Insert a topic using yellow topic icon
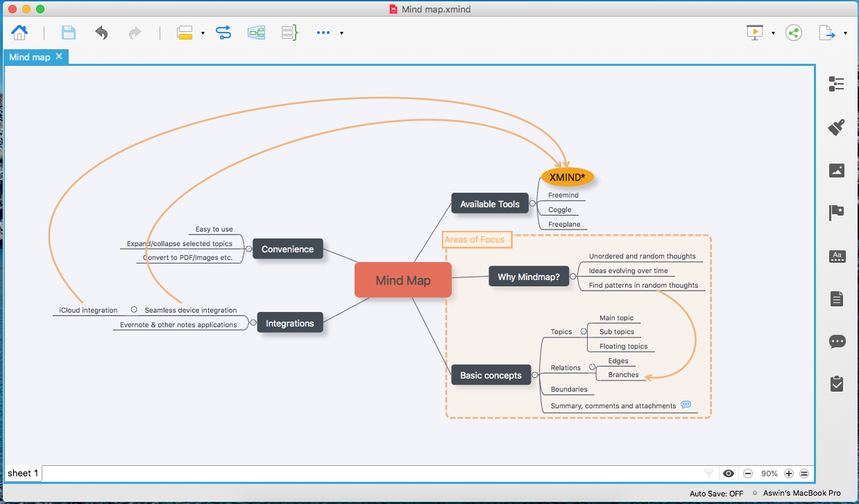 [185, 33]
